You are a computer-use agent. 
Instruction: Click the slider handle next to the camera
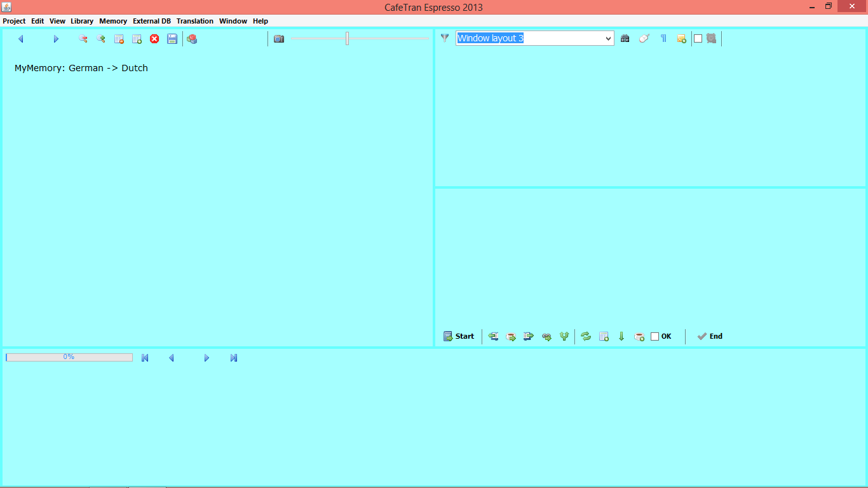pos(347,39)
